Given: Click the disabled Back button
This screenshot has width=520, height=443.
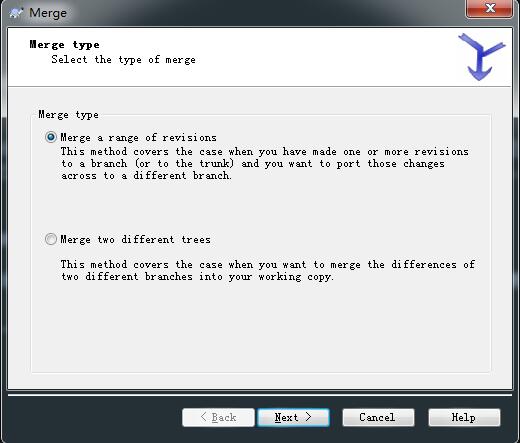Looking at the screenshot, I should click(x=218, y=417).
